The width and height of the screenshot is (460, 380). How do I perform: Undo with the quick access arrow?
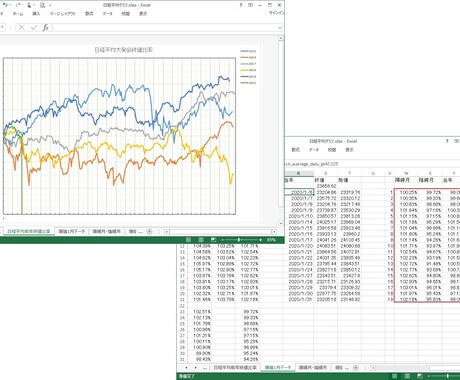tap(5, 5)
